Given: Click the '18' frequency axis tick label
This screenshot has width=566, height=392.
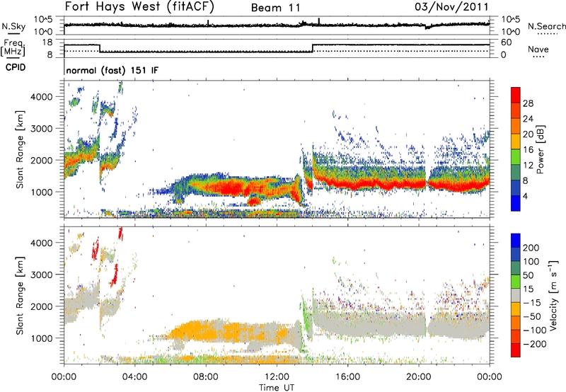Looking at the screenshot, I should [47, 42].
